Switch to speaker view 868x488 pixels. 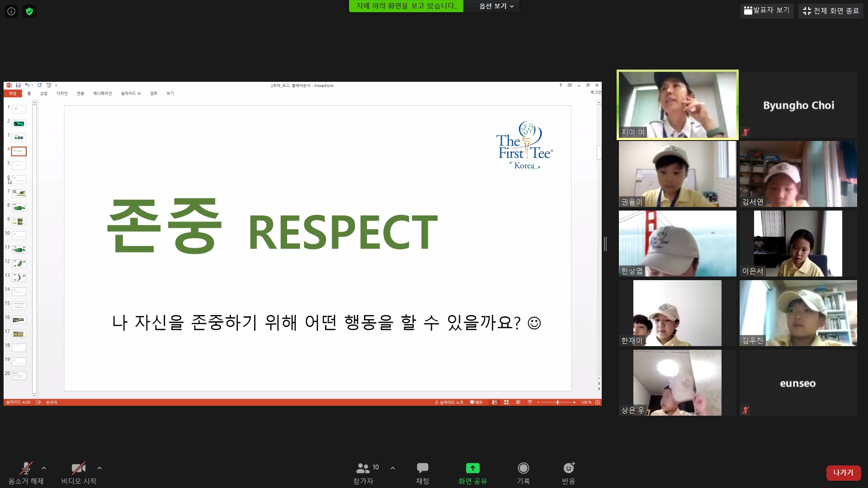click(x=767, y=10)
